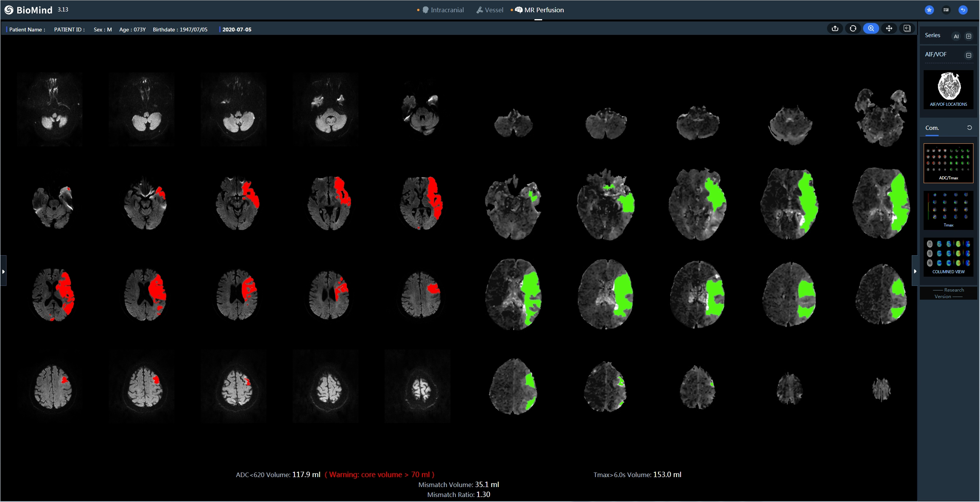Select the COLUMNED VIEW thumbnail

click(948, 257)
